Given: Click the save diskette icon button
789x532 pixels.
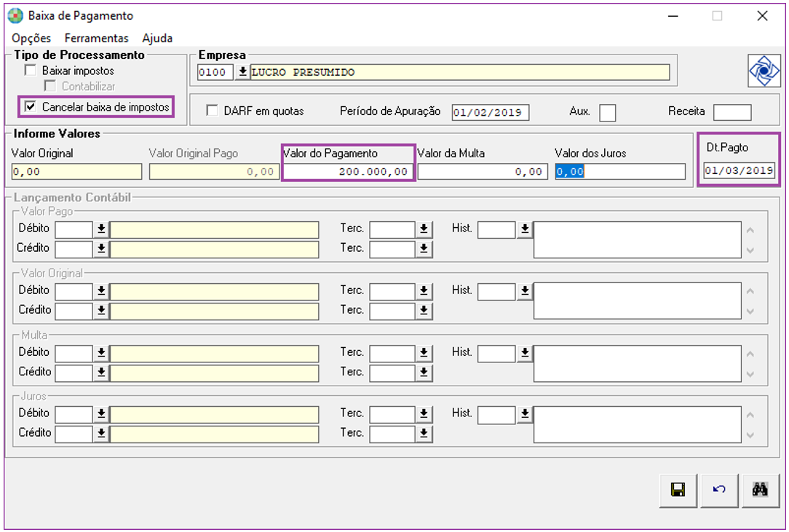Looking at the screenshot, I should [678, 490].
